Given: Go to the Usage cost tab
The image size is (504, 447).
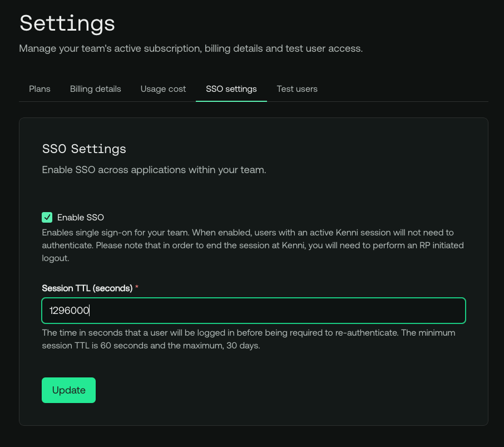Looking at the screenshot, I should 163,89.
